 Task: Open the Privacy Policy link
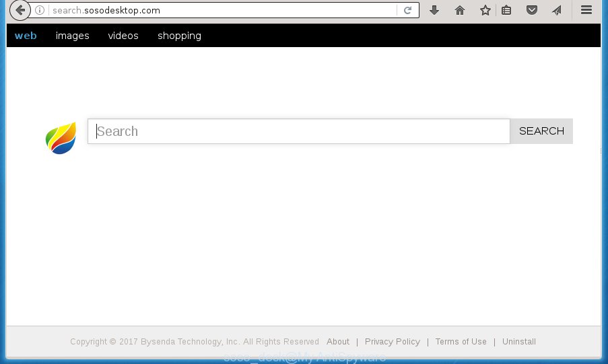click(393, 342)
